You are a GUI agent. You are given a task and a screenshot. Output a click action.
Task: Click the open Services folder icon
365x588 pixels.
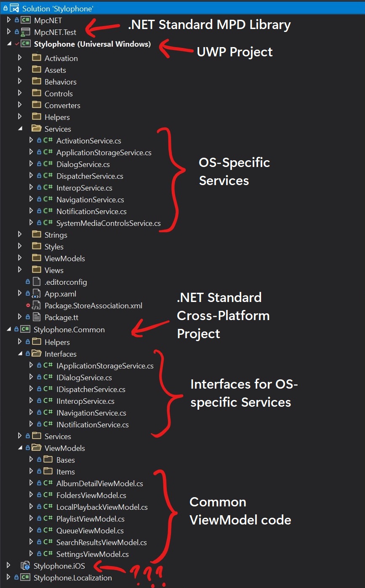(x=37, y=129)
